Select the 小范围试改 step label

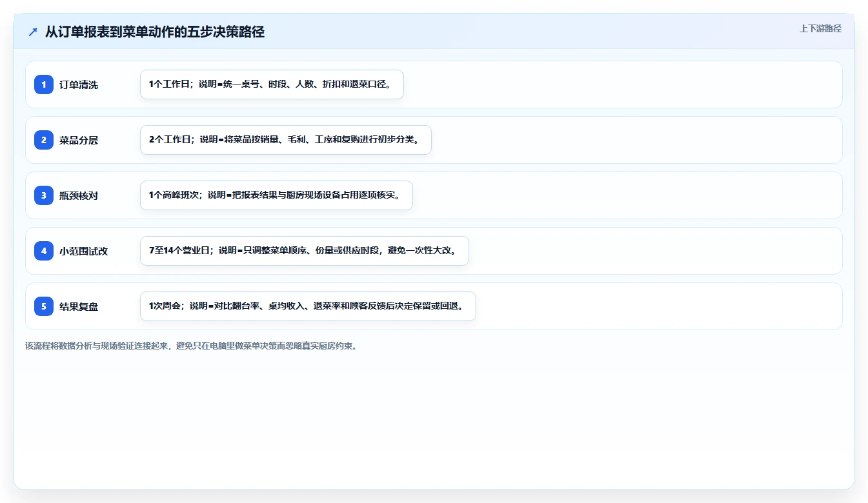coord(84,251)
